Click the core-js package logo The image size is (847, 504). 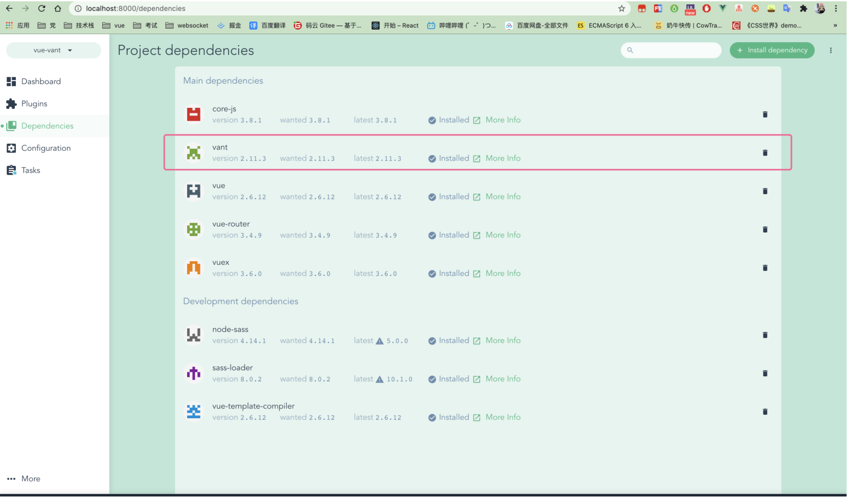pyautogui.click(x=193, y=115)
